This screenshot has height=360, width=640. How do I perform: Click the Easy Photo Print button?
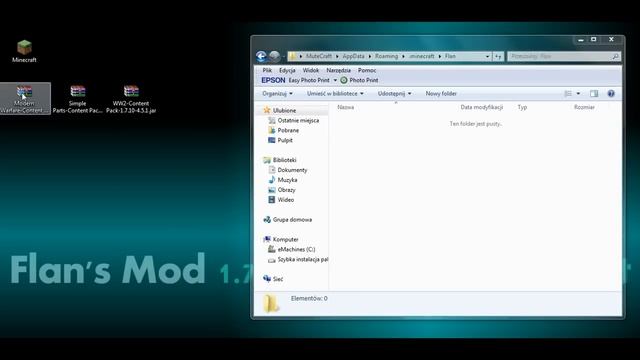(x=309, y=80)
